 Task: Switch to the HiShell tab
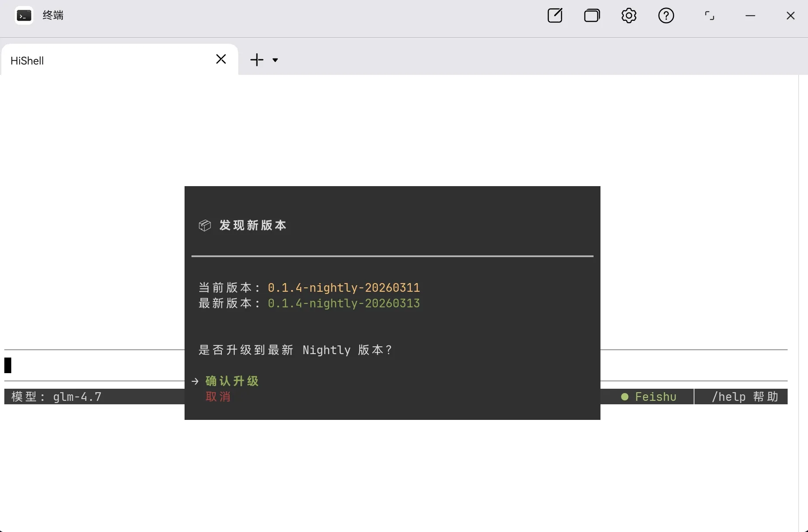point(120,60)
